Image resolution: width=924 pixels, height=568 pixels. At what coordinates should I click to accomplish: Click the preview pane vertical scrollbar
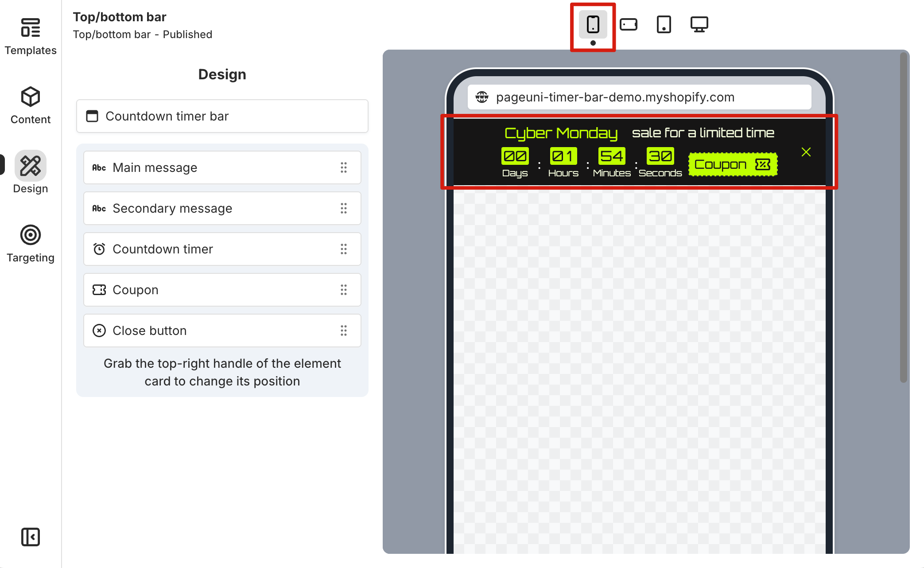pyautogui.click(x=904, y=217)
